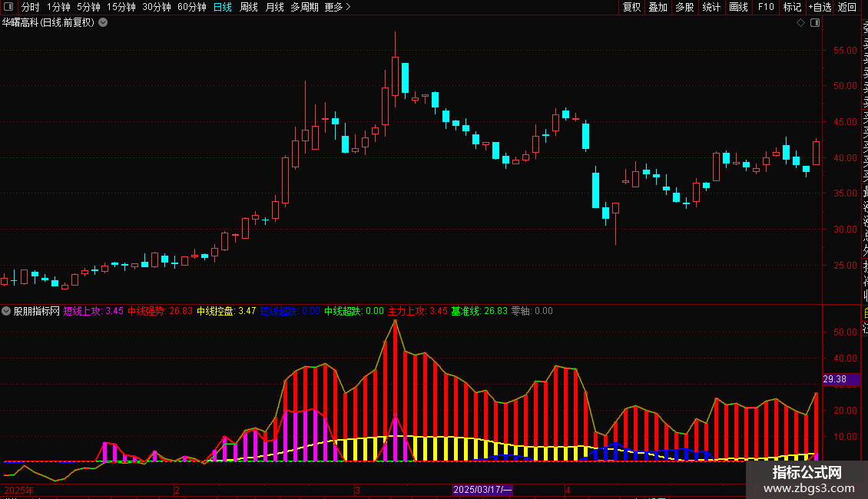This screenshot has height=499, width=868.
Task: Add stock via +自选 button
Action: click(820, 7)
